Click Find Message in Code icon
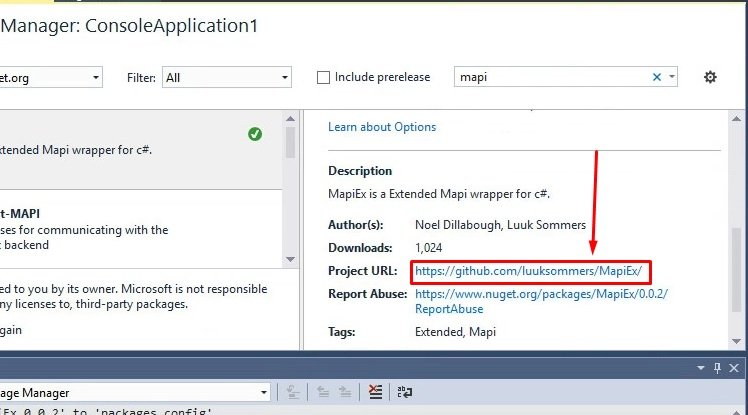This screenshot has width=748, height=415. click(x=292, y=392)
